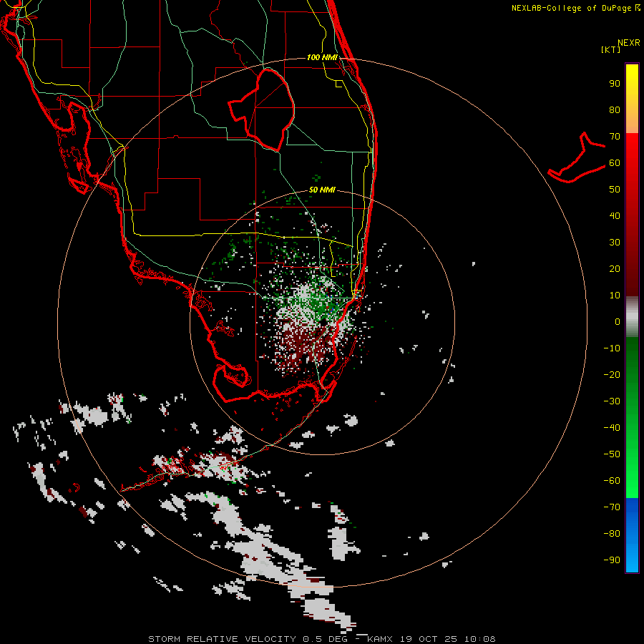Click the -50 value on velocity scale
Image resolution: width=644 pixels, height=644 pixels.
point(612,454)
